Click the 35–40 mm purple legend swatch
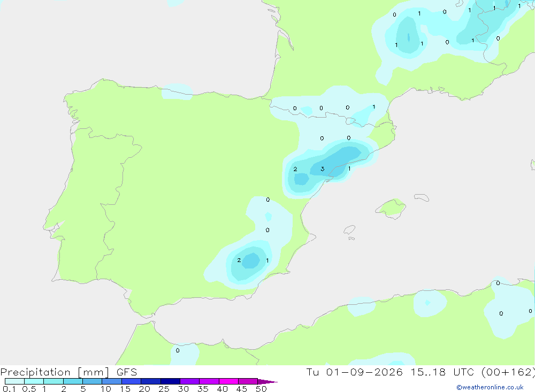This screenshot has width=535, height=392. (x=209, y=381)
